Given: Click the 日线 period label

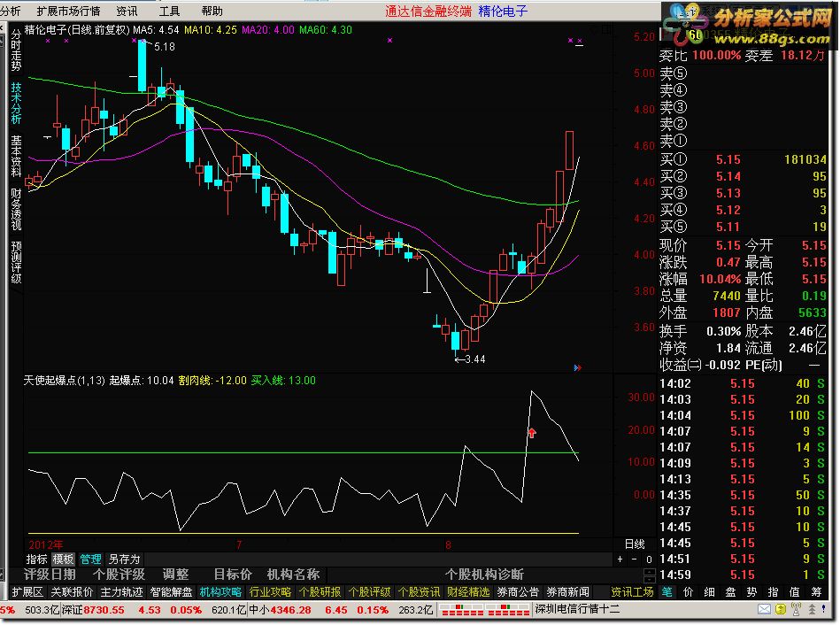Looking at the screenshot, I should (x=635, y=544).
